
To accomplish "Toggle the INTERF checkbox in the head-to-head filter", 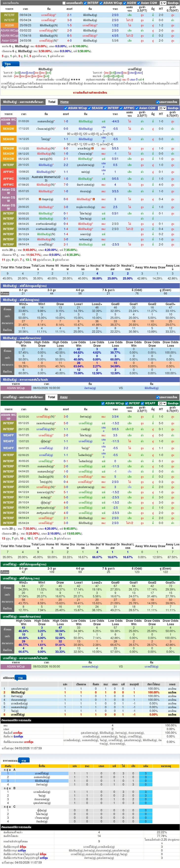I will pyautogui.click(x=86, y=3).
